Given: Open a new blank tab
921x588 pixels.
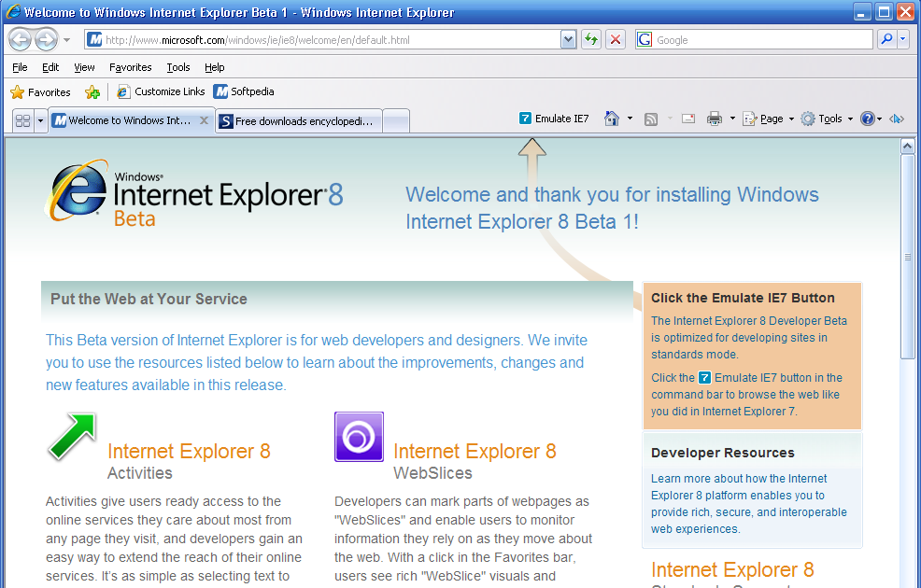Looking at the screenshot, I should [396, 121].
